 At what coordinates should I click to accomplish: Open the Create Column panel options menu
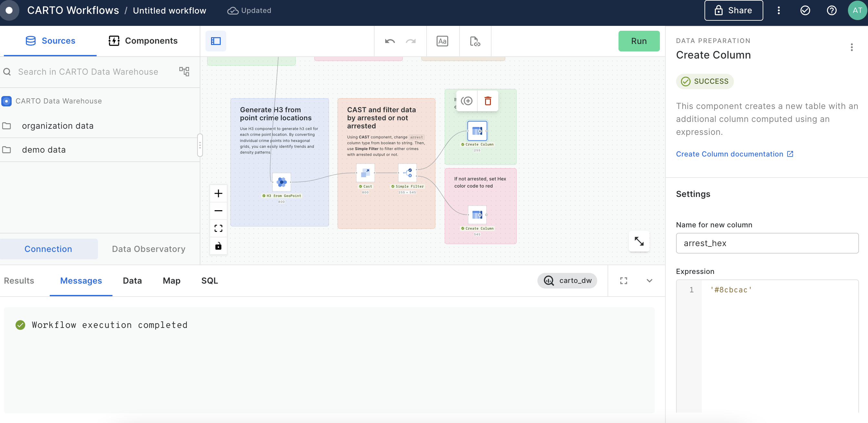852,48
